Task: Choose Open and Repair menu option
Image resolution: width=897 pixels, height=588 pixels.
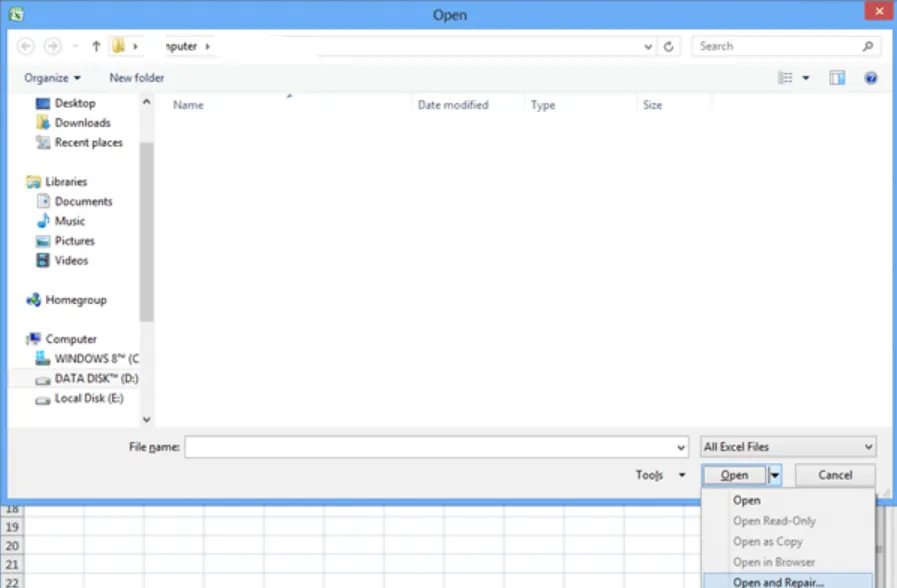Action: pos(778,581)
